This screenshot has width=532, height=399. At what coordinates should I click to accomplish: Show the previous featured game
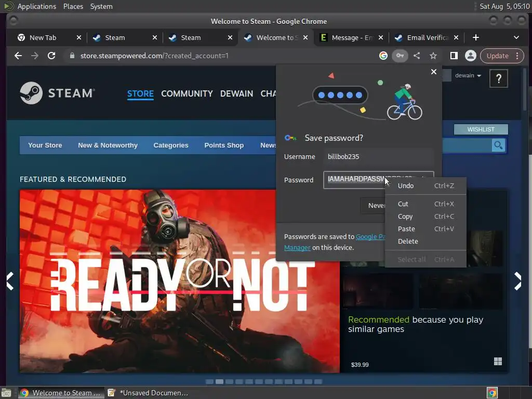pyautogui.click(x=10, y=281)
